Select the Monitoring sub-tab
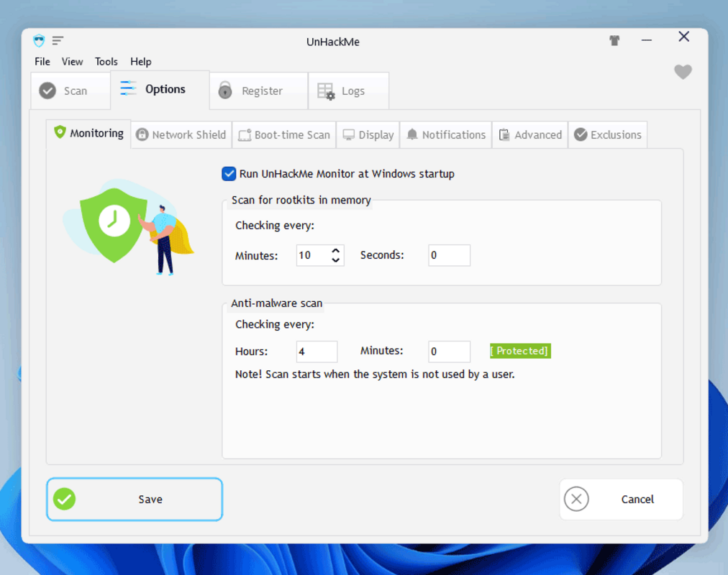Viewport: 728px width, 575px height. pyautogui.click(x=88, y=134)
